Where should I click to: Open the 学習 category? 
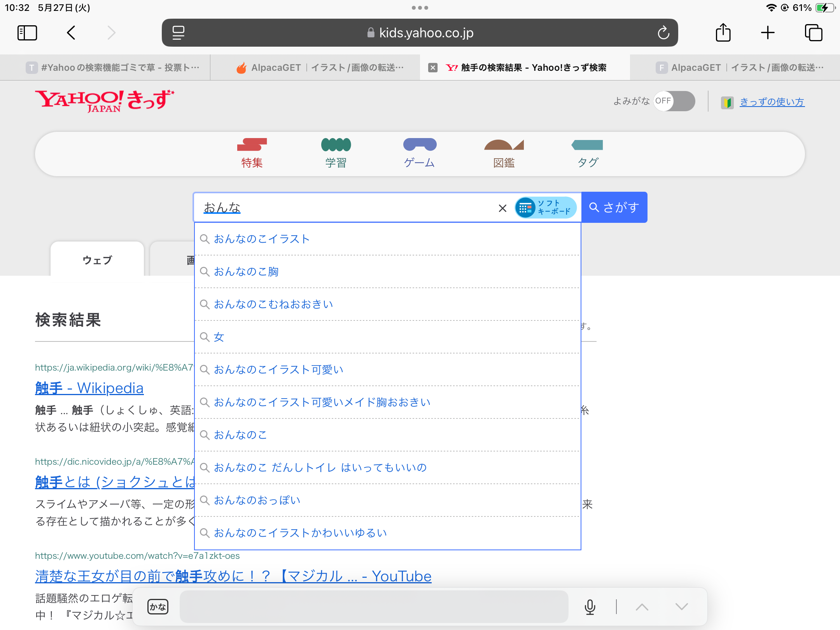point(336,153)
